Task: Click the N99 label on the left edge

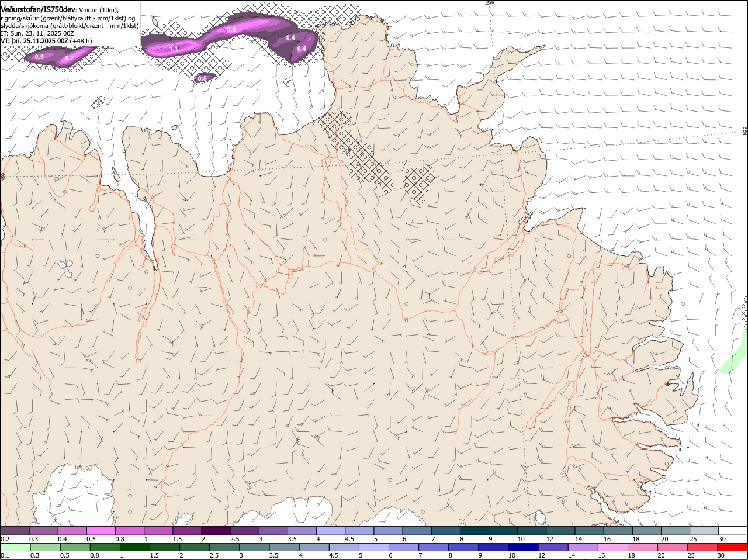Action: click(3, 176)
